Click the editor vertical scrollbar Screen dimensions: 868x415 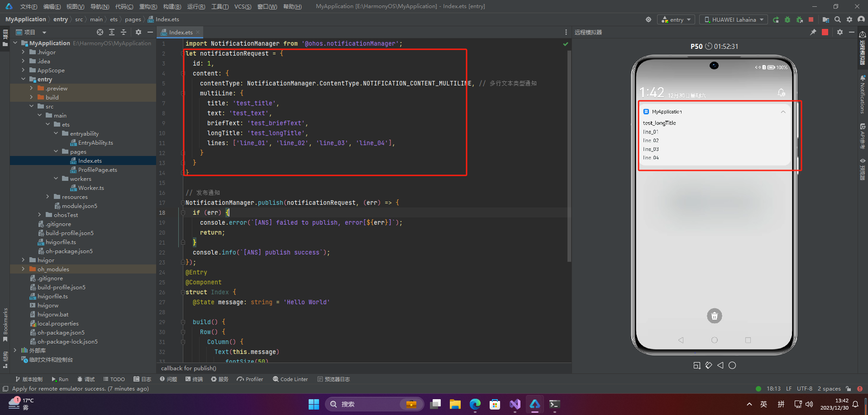point(569,156)
